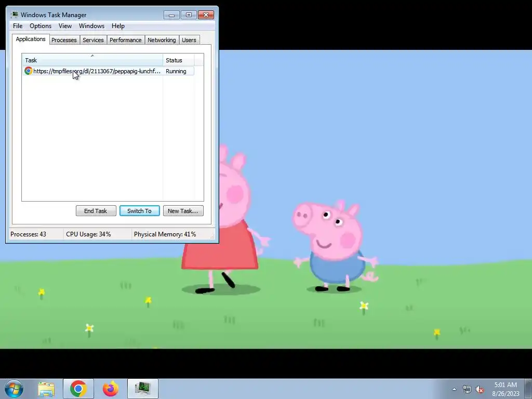The width and height of the screenshot is (532, 399).
Task: Open the File menu in Task Manager
Action: (x=18, y=26)
